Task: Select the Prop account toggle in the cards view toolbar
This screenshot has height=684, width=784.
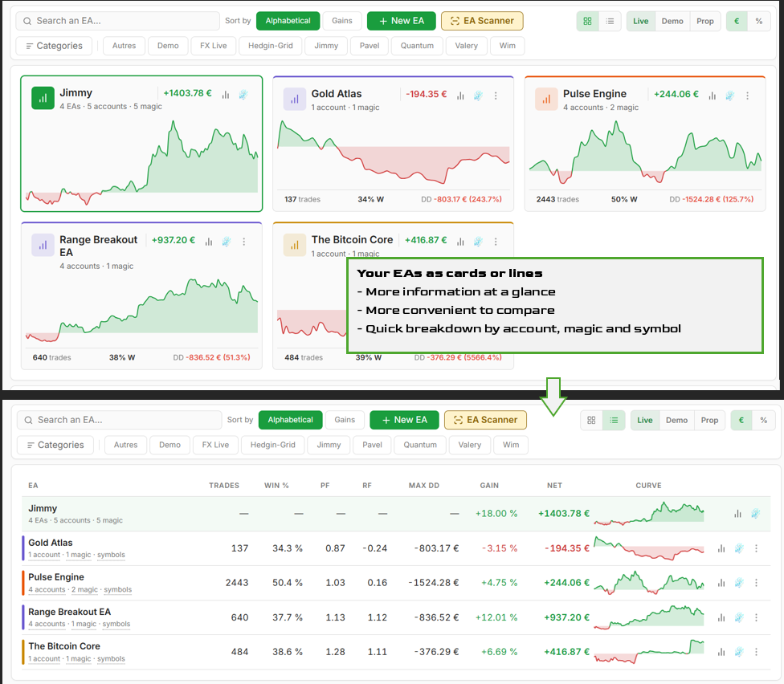Action: tap(705, 21)
